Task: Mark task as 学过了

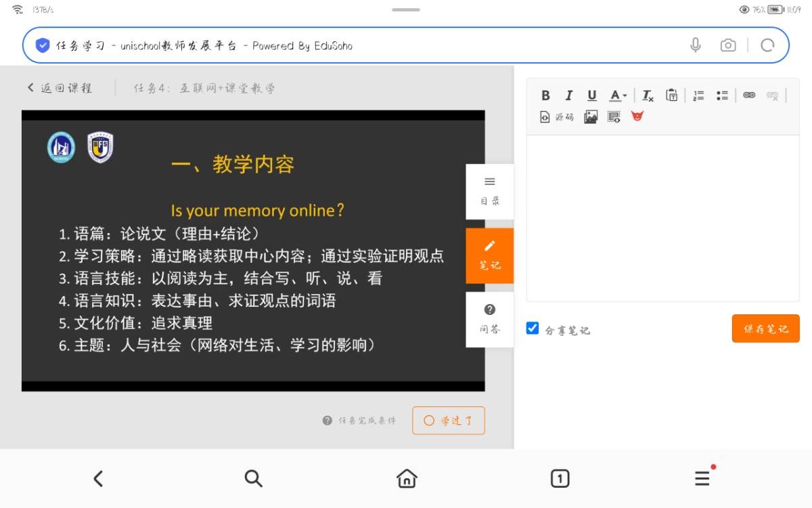Action: (x=449, y=421)
